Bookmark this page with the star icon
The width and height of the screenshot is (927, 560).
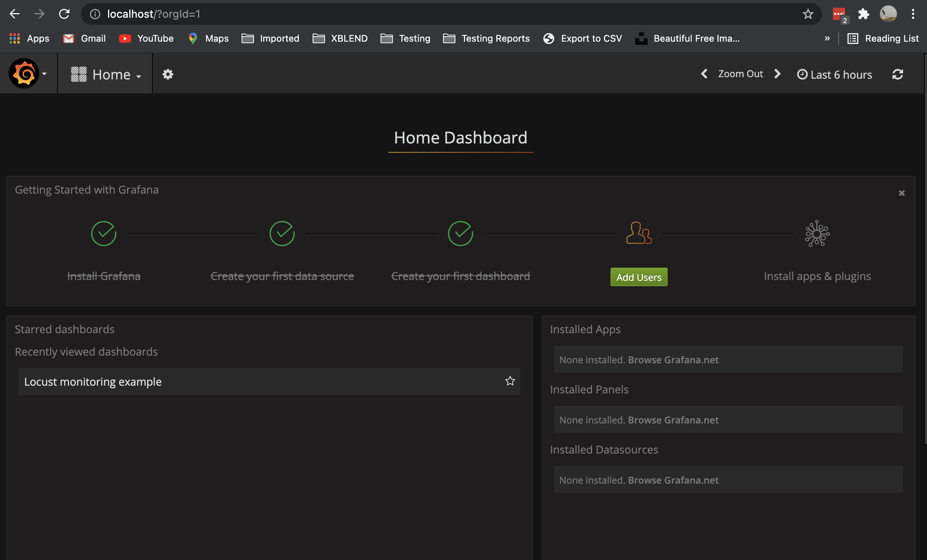[x=808, y=14]
